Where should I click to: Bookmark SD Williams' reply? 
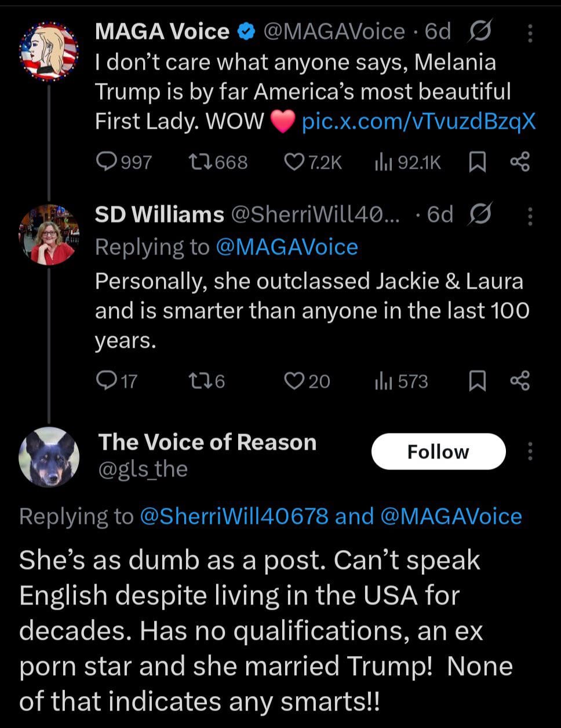[x=477, y=381]
